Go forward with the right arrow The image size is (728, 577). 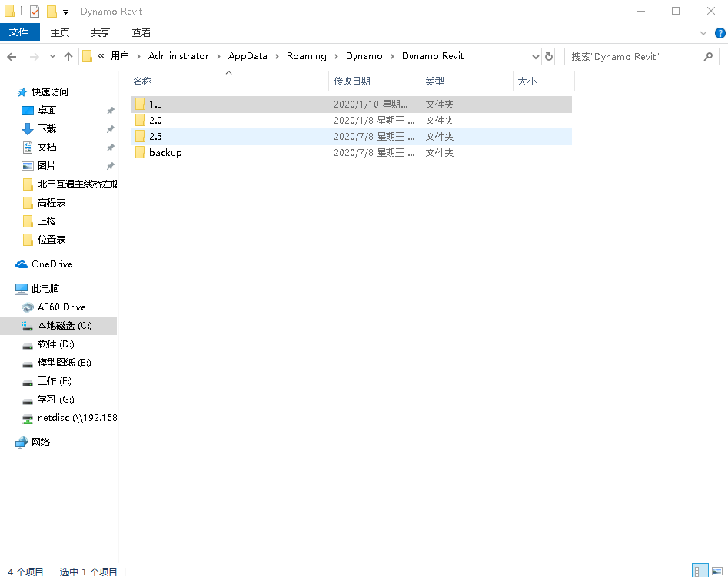[x=35, y=57]
